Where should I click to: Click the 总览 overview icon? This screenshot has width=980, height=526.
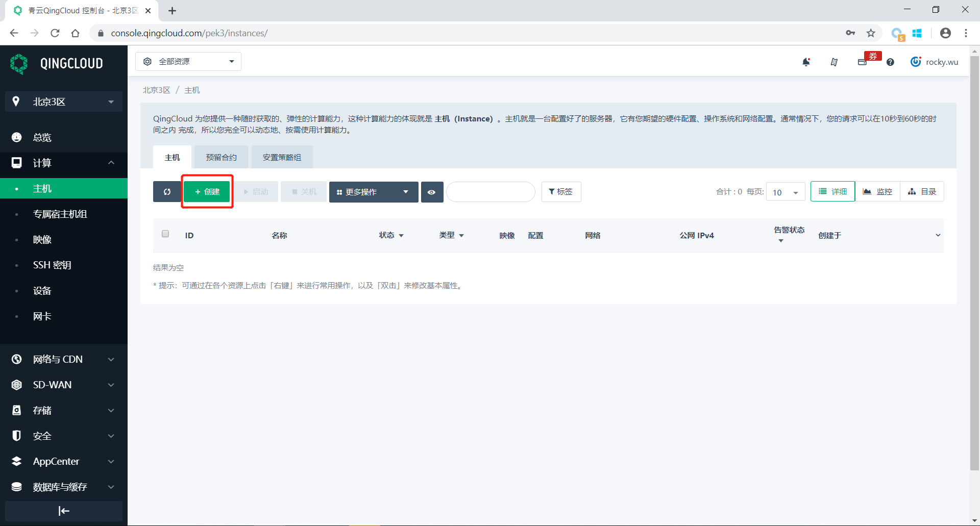[17, 137]
